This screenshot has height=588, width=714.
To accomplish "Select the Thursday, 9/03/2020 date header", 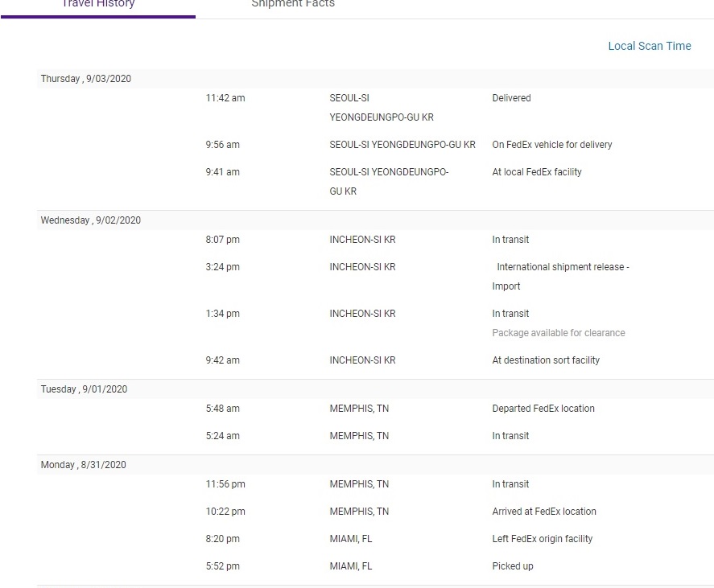I will tap(86, 79).
